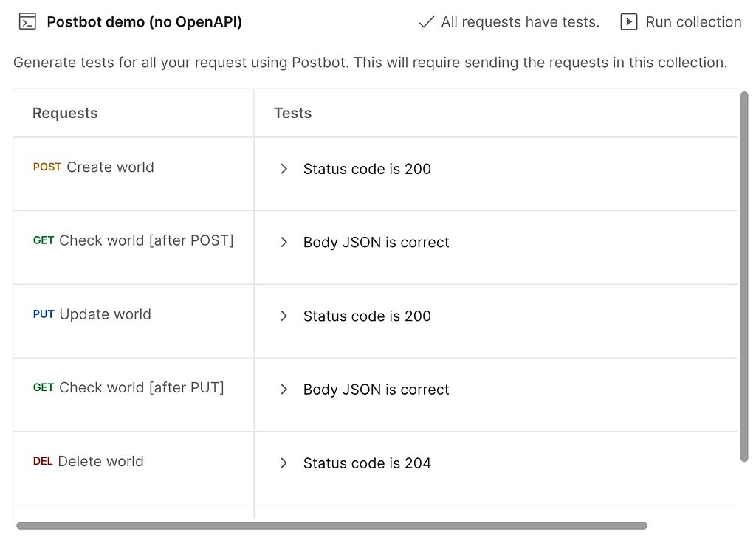
Task: Expand the Status code is 204 test
Action: 284,463
